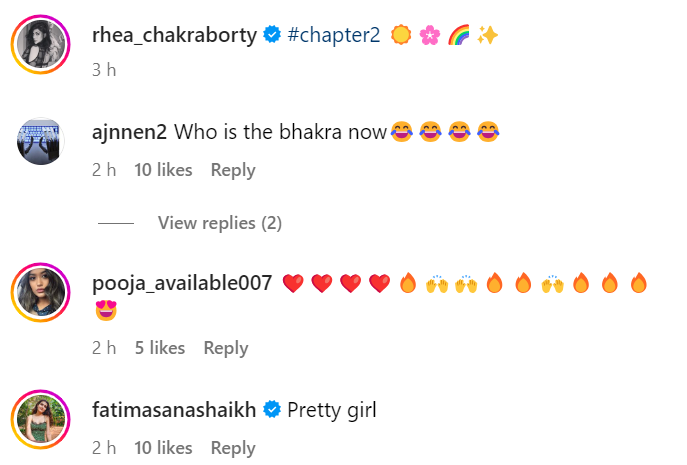This screenshot has height=465, width=687.
Task: Reply to ajnnen2's comment
Action: coord(233,170)
